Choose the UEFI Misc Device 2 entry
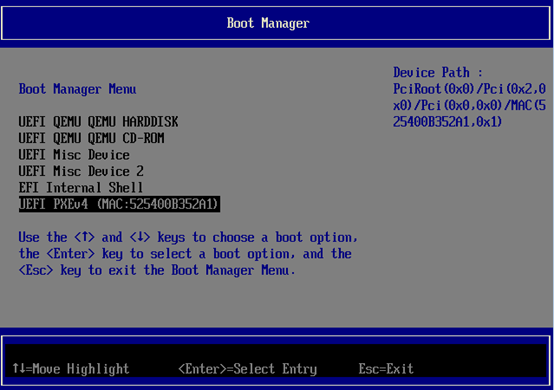Viewport: 554px width, 390px height. coord(81,171)
